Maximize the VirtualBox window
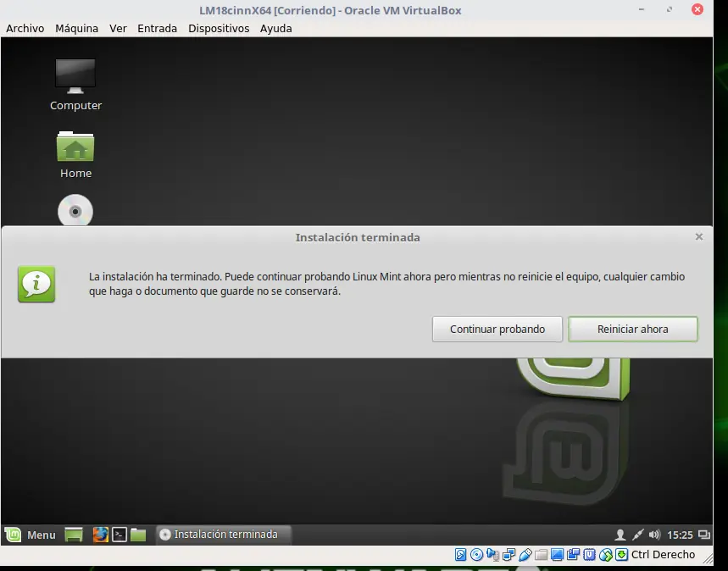 click(669, 9)
